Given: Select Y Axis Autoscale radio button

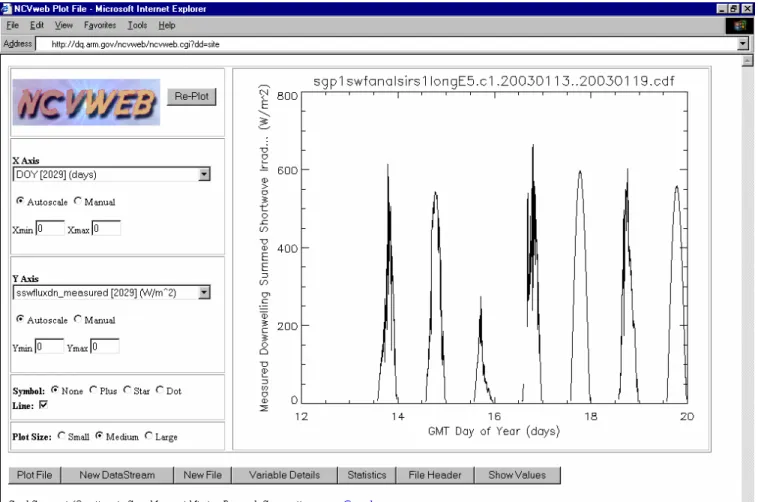Looking at the screenshot, I should coord(20,319).
